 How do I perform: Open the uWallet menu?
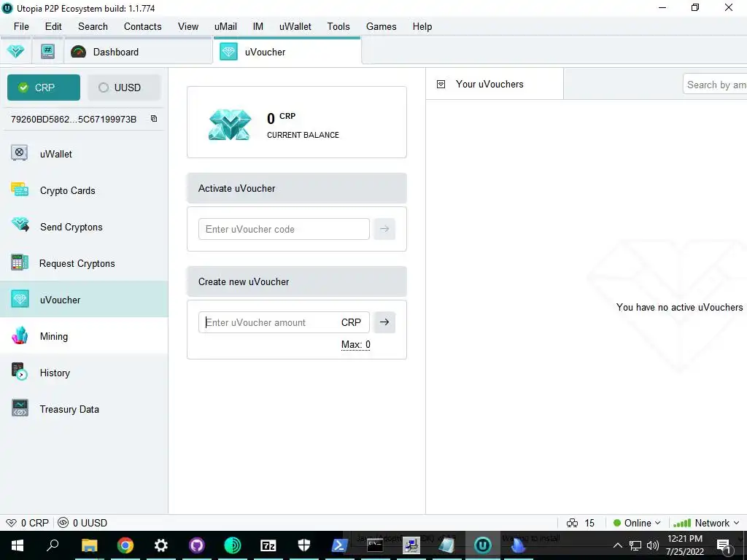[x=295, y=27]
